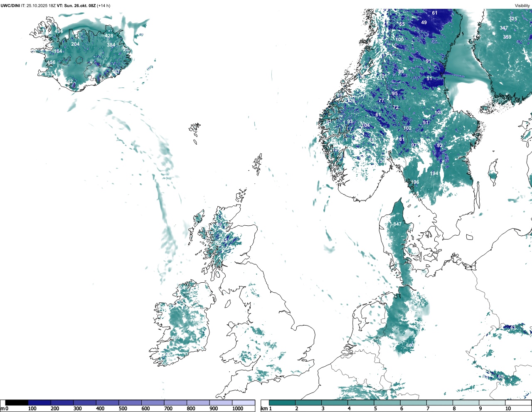Click the '359' value over Finland

click(507, 37)
